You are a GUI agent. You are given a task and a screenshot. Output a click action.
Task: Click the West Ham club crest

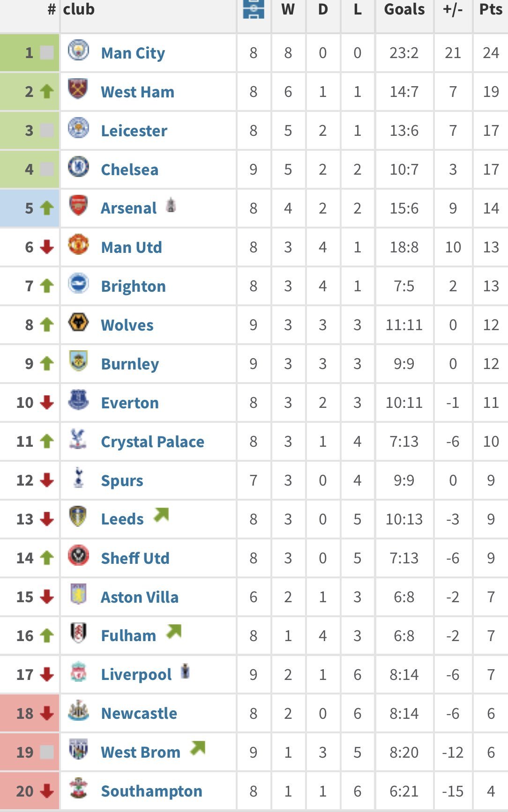78,89
